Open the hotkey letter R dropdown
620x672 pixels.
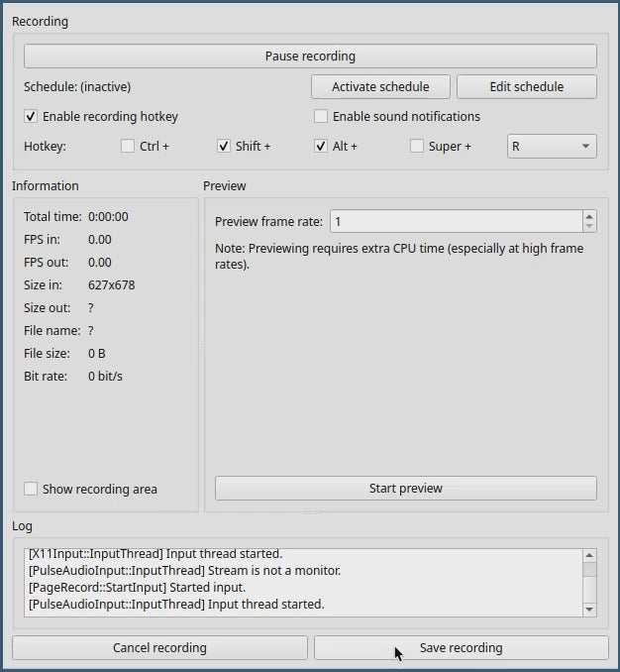click(x=552, y=147)
